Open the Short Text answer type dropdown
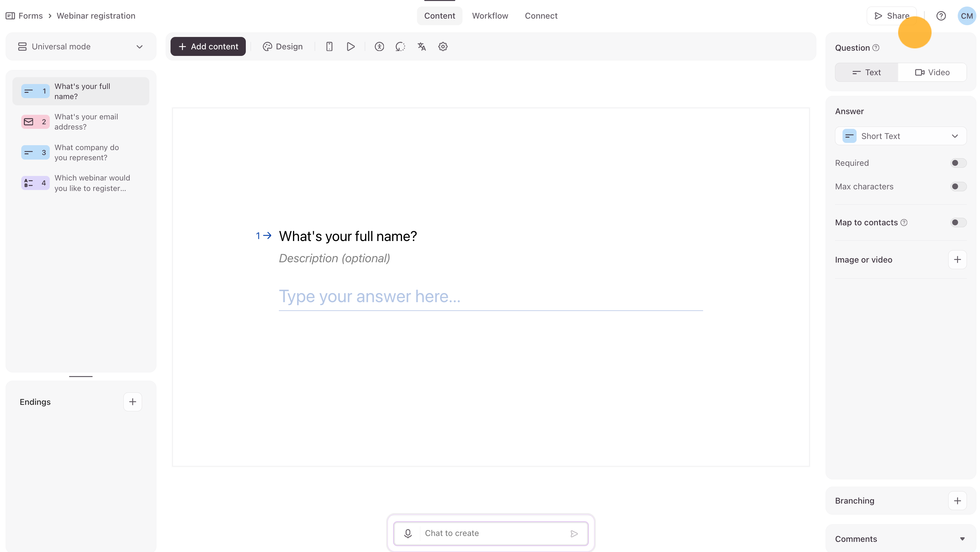Image resolution: width=980 pixels, height=552 pixels. pyautogui.click(x=900, y=136)
